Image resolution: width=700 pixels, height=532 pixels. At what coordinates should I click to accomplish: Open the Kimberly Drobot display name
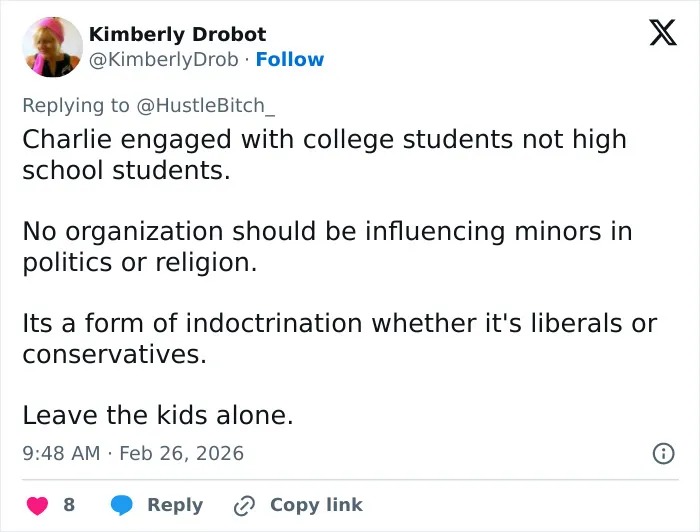(177, 34)
